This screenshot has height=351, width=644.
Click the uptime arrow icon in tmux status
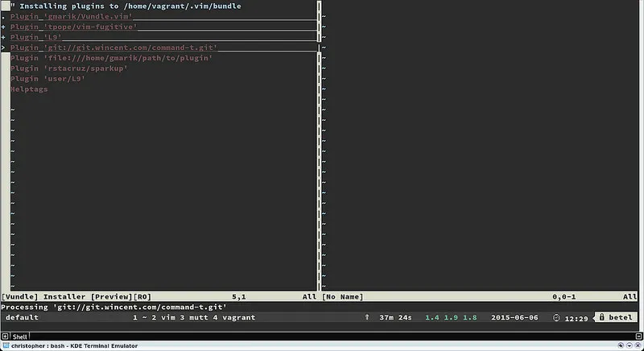tap(367, 318)
